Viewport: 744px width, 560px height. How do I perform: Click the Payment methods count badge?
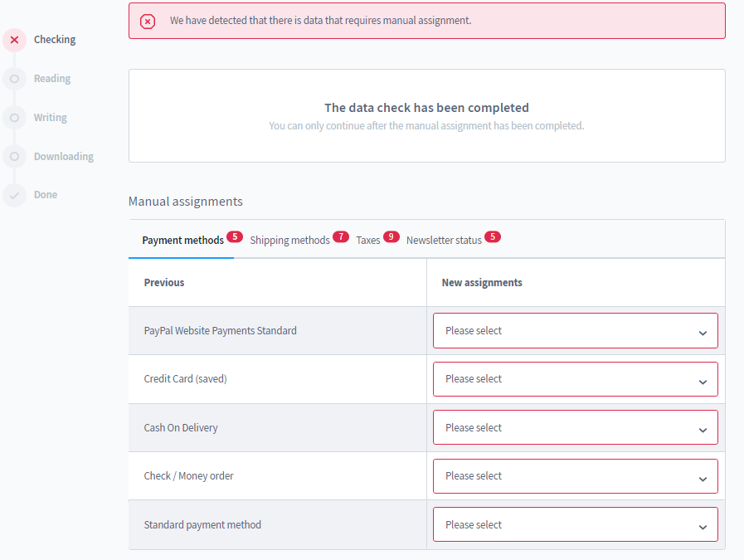[235, 237]
